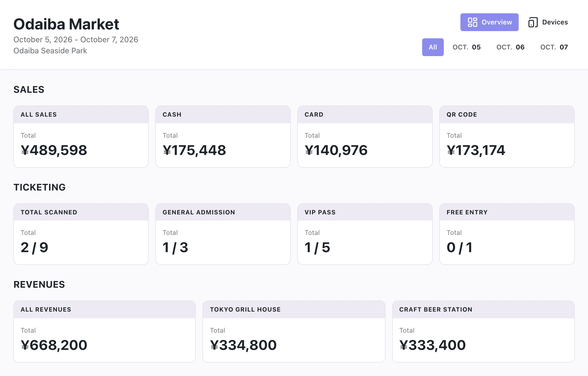Filter by Oct. 05
The height and width of the screenshot is (376, 588).
click(467, 47)
